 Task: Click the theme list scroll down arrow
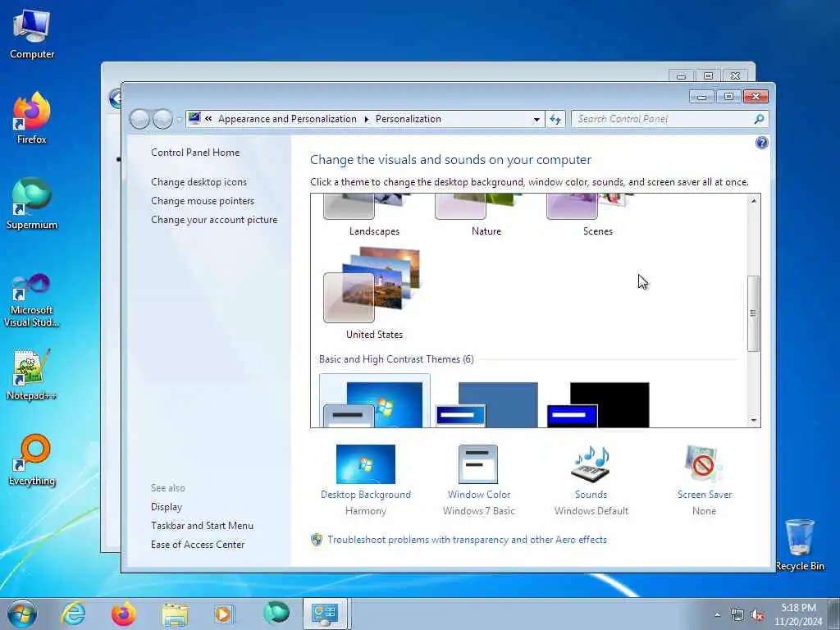[x=753, y=421]
